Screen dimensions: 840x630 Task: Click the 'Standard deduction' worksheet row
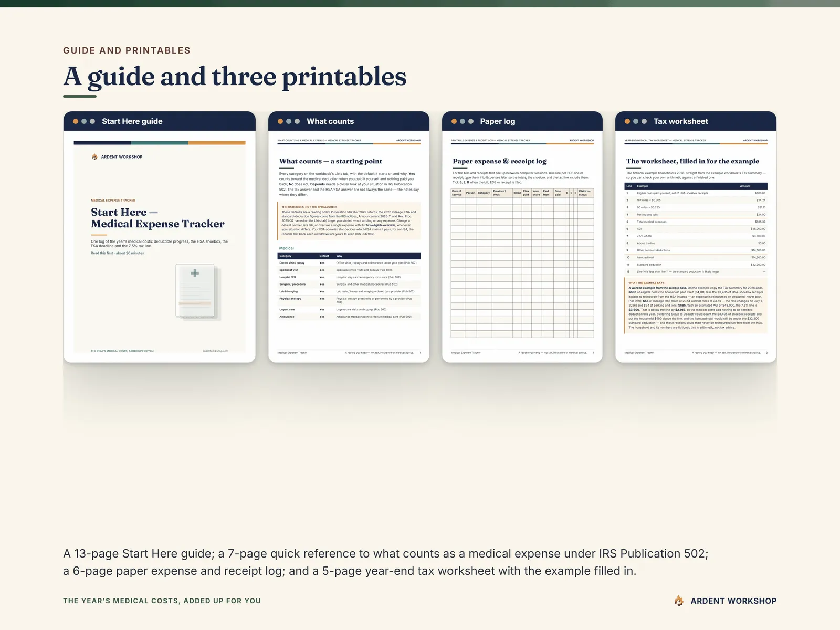click(696, 265)
